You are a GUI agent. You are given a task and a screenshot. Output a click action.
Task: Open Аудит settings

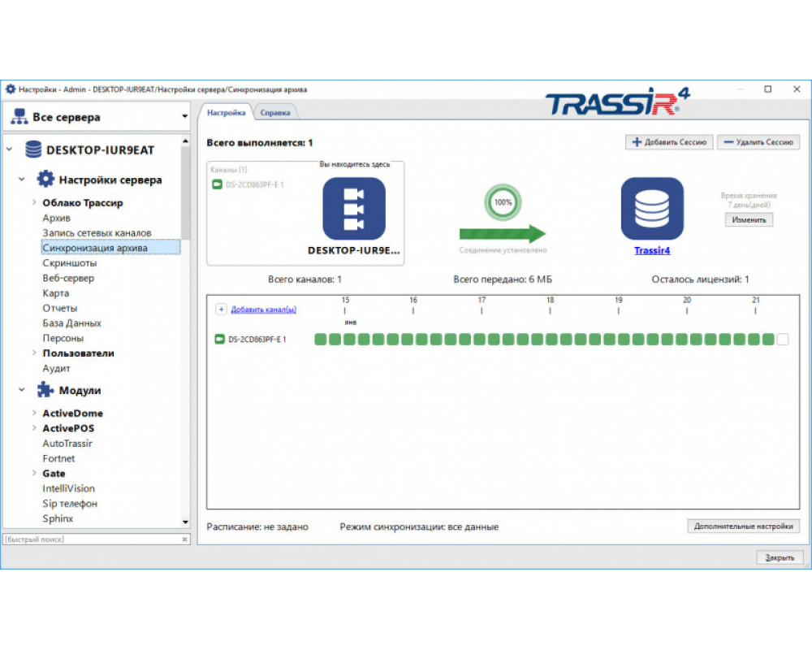(56, 368)
